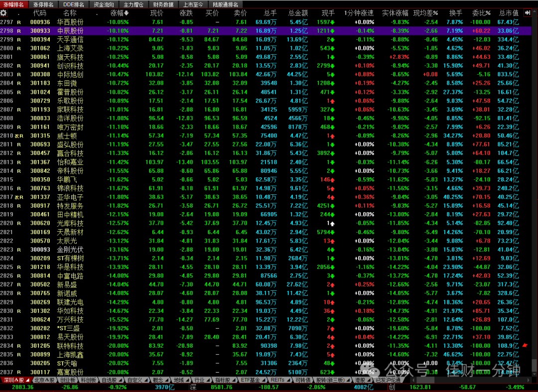This screenshot has height=392, width=538.
Task: Click the column-scroll arrow icon at header right
Action: pos(528,12)
